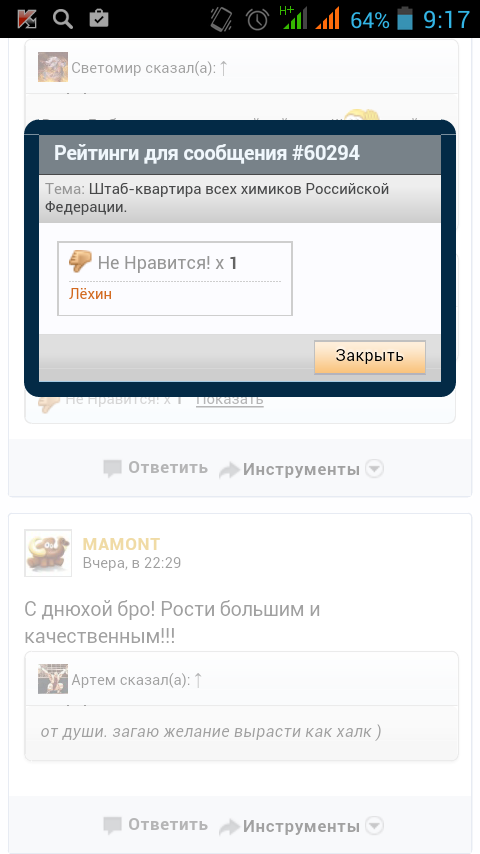Tap the arrow next to Светомир сказал(а)

(223, 69)
